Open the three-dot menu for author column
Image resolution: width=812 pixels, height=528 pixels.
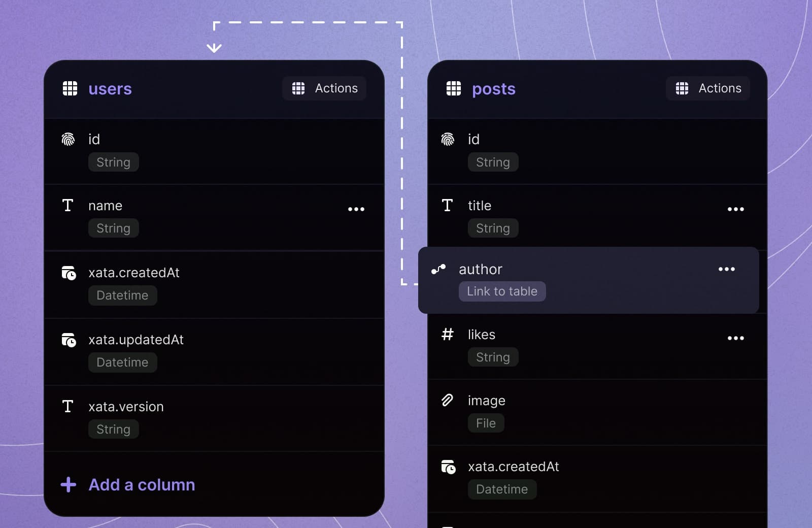click(727, 269)
